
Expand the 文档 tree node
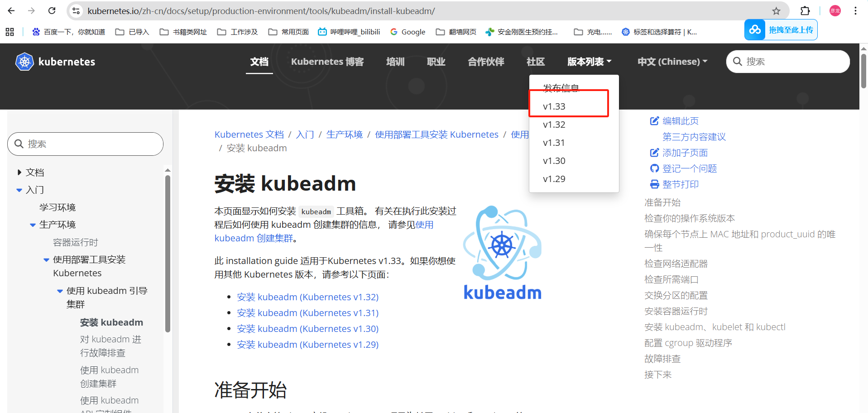[19, 172]
